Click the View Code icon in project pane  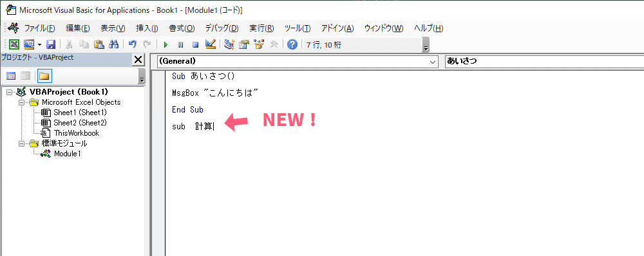pos(11,76)
